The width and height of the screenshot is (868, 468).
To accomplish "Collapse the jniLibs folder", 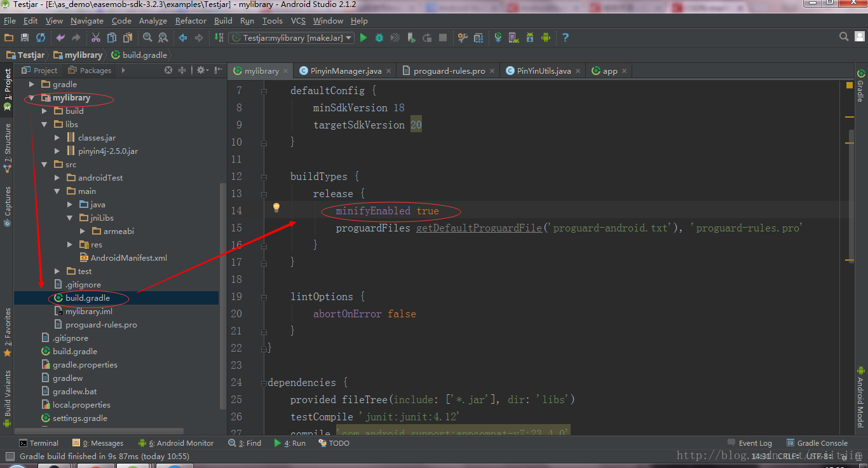I will (70, 218).
